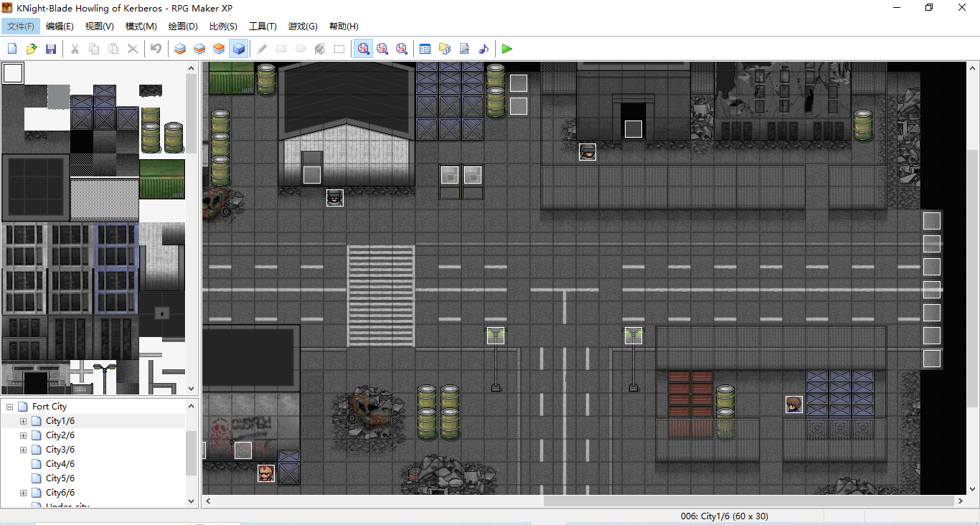Select the Flood Fill bucket tool

coord(320,49)
